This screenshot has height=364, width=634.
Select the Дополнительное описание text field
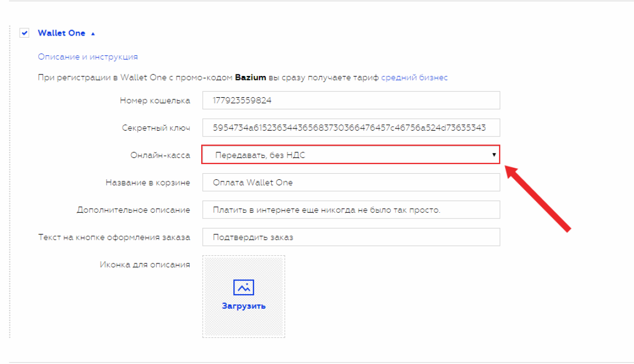click(351, 210)
